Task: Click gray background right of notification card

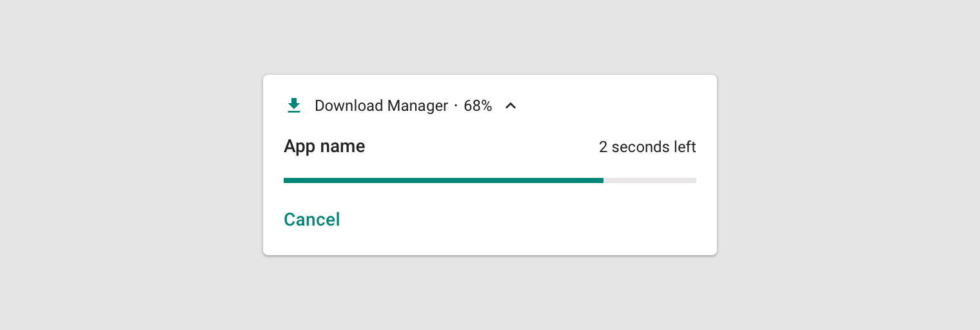Action: coord(845,165)
